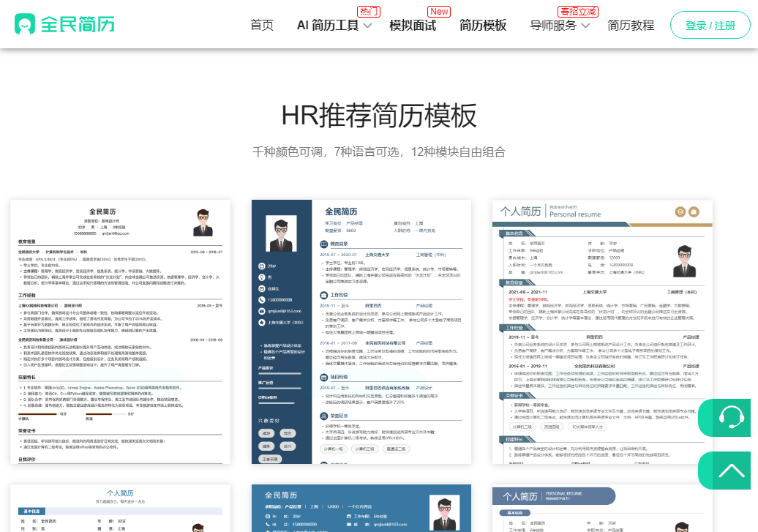This screenshot has width=758, height=532.
Task: Open the AI 简历工具 menu
Action: coord(328,25)
